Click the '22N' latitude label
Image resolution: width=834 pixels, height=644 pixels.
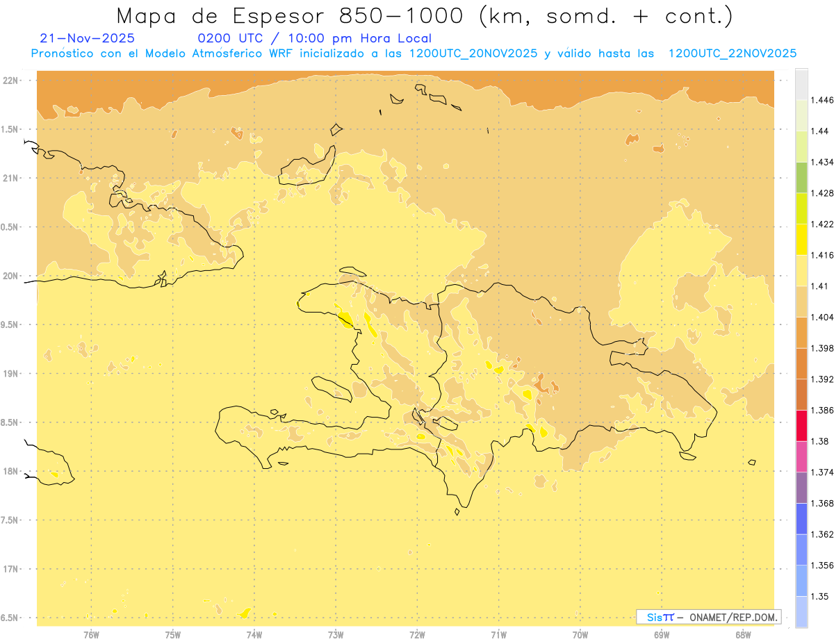(10, 81)
